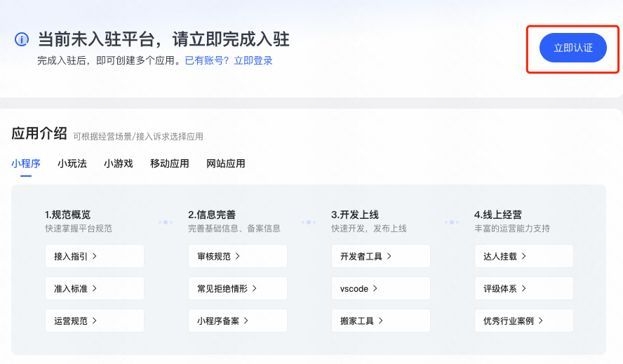623x364 pixels.
Task: Select the 小程序 tab
Action: 26,163
